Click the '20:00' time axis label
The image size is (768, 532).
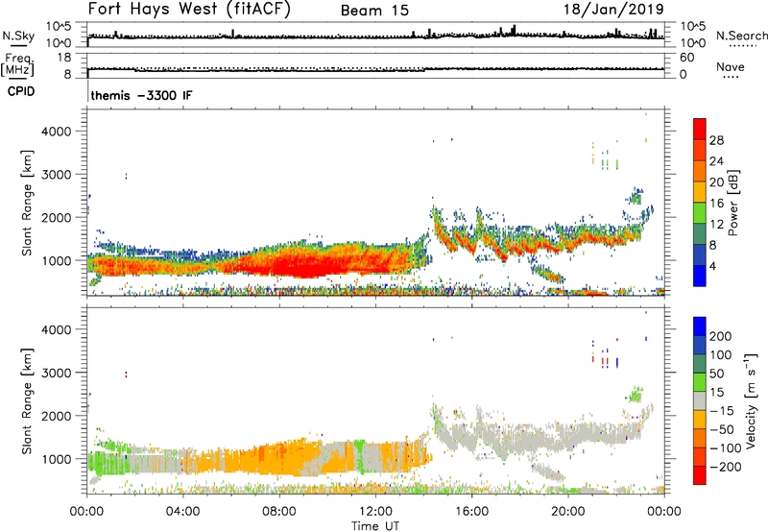tap(568, 512)
